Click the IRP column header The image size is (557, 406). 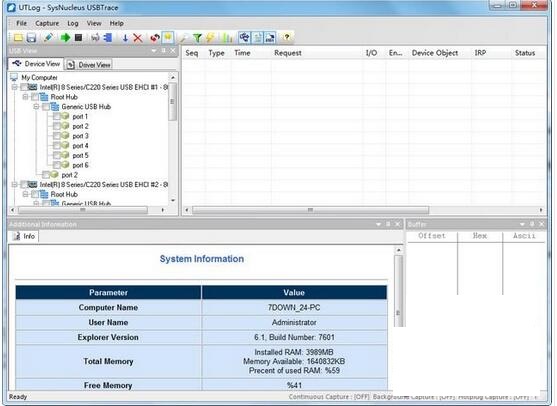click(x=491, y=53)
